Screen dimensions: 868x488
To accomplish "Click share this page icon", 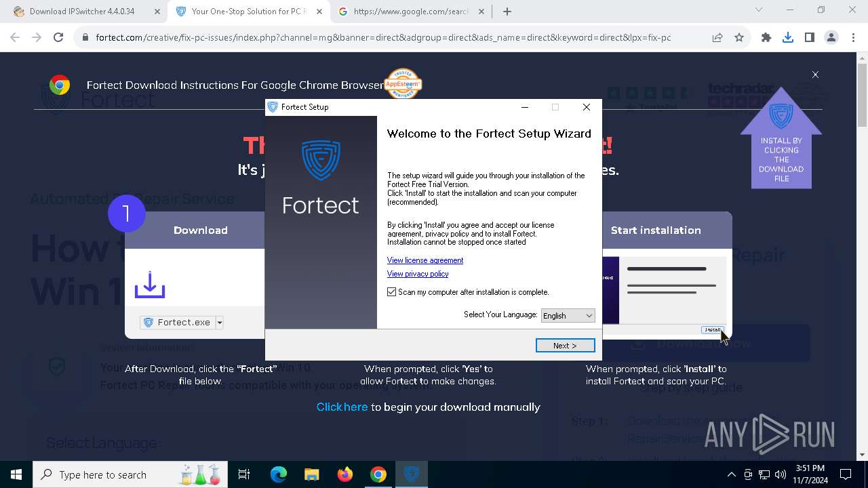I will 717,38.
